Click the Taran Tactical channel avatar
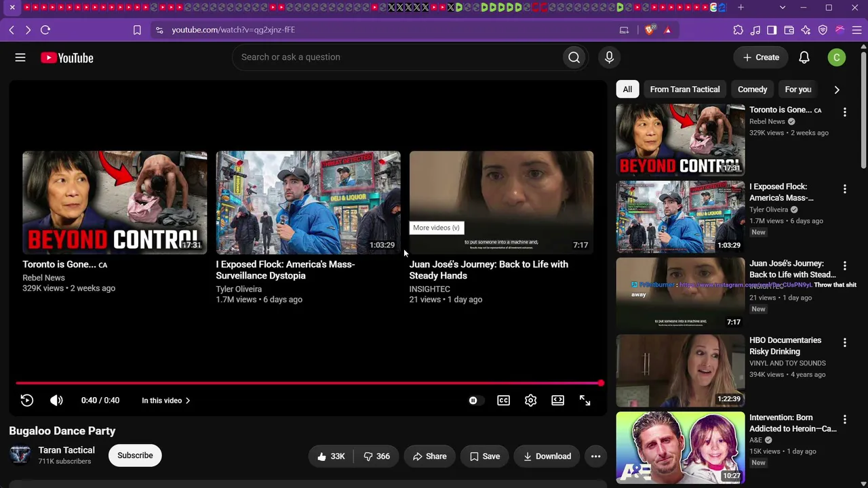Viewport: 868px width, 488px height. 20,455
